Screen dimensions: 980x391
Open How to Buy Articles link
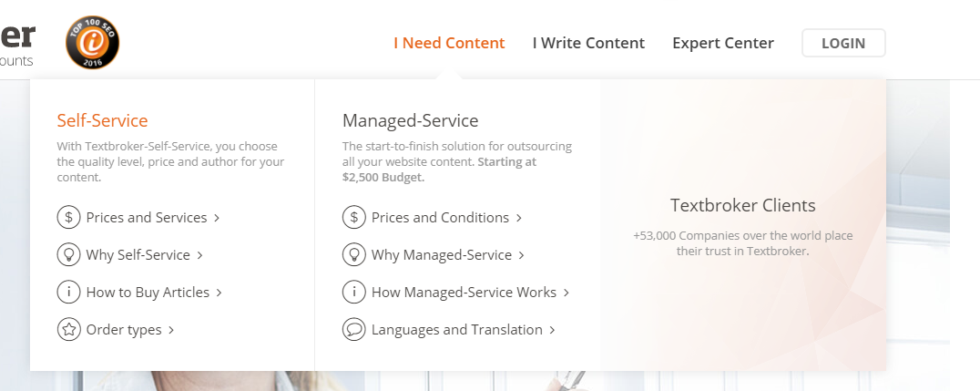148,293
